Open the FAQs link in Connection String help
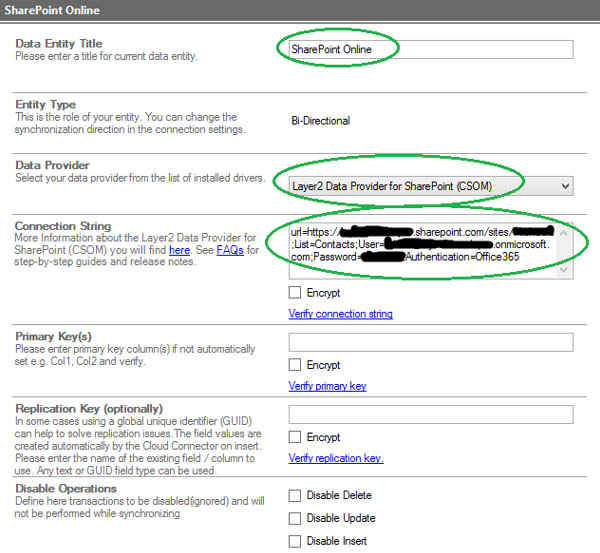Screen dimensions: 600x553 pyautogui.click(x=231, y=250)
